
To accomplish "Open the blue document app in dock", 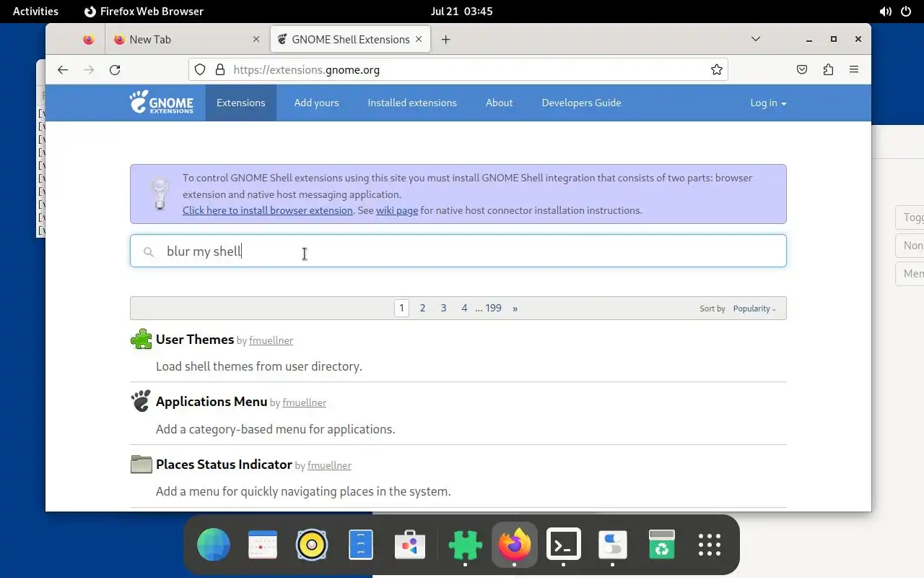I will (x=361, y=545).
